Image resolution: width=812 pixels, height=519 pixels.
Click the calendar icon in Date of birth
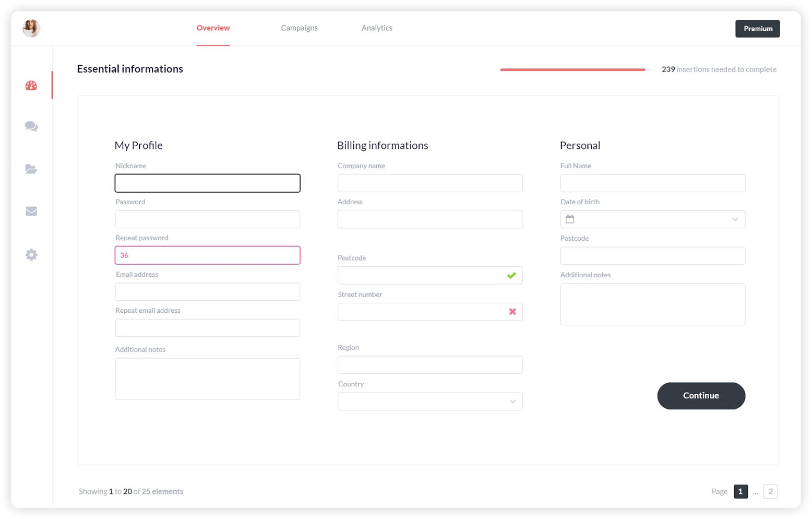click(570, 219)
